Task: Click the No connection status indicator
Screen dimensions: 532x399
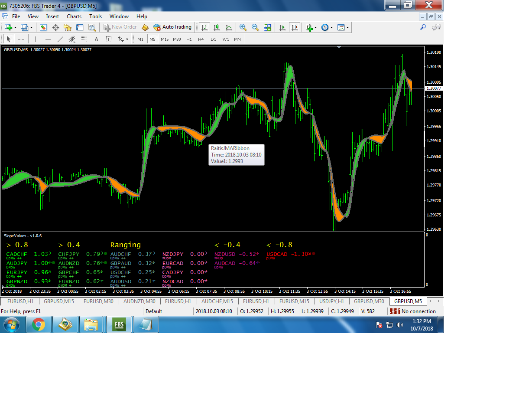Action: [x=413, y=311]
